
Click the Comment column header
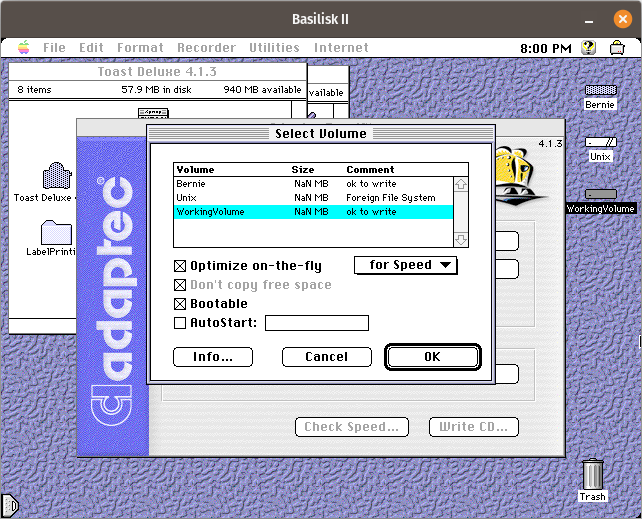coord(370,169)
